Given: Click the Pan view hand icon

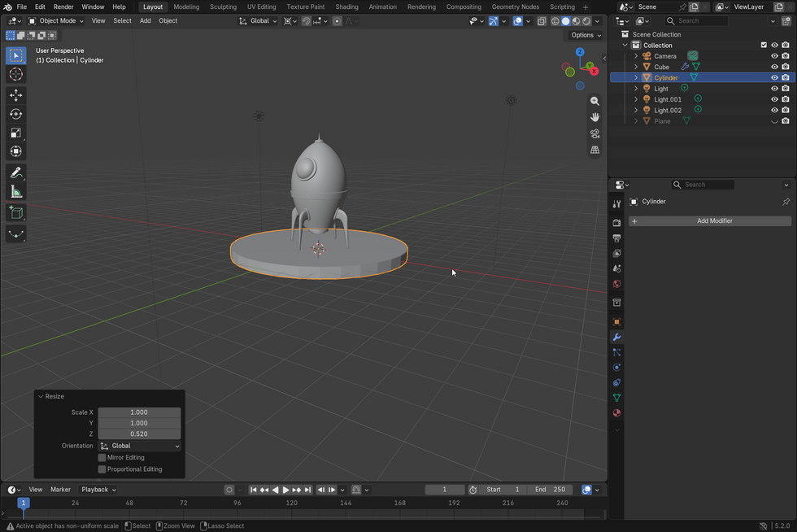Looking at the screenshot, I should [594, 117].
